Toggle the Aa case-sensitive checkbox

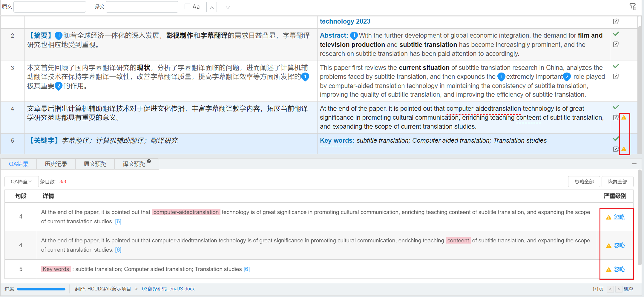[x=187, y=7]
